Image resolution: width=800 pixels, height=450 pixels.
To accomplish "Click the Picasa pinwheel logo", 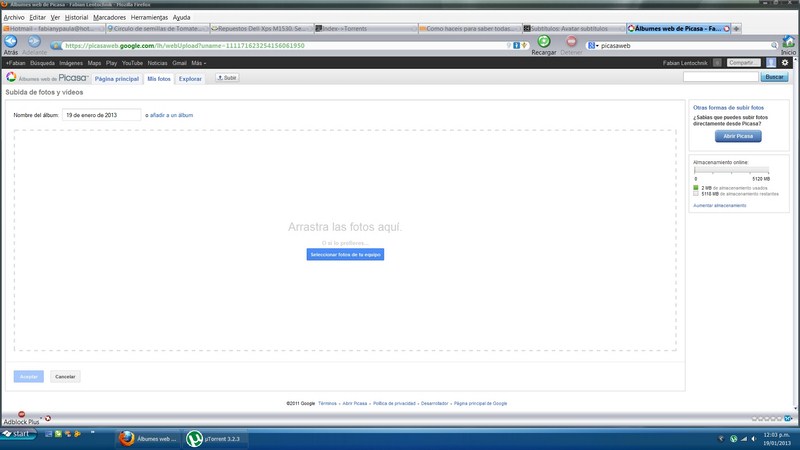I will (11, 77).
